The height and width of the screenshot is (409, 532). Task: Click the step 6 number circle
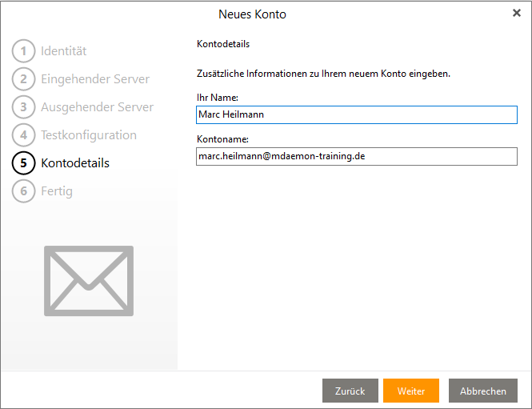(24, 191)
